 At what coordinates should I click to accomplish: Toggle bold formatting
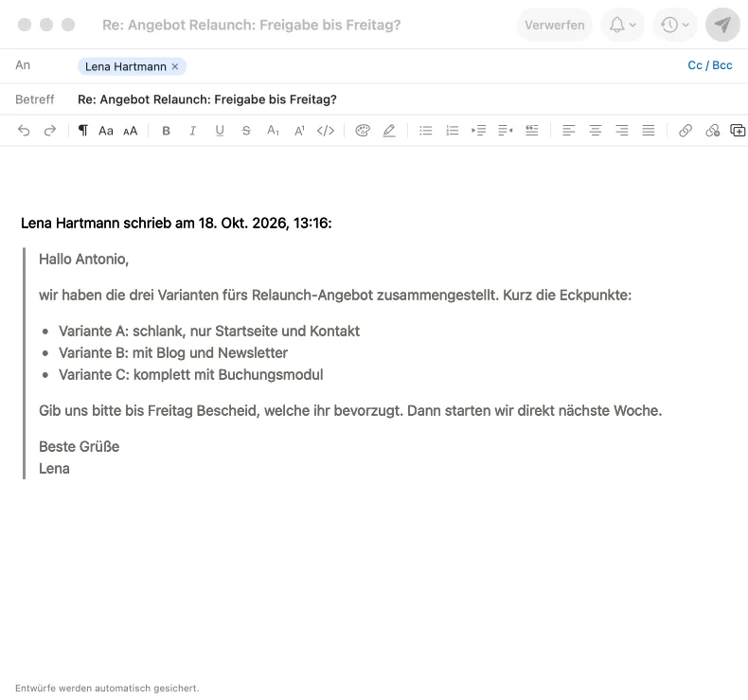click(166, 131)
